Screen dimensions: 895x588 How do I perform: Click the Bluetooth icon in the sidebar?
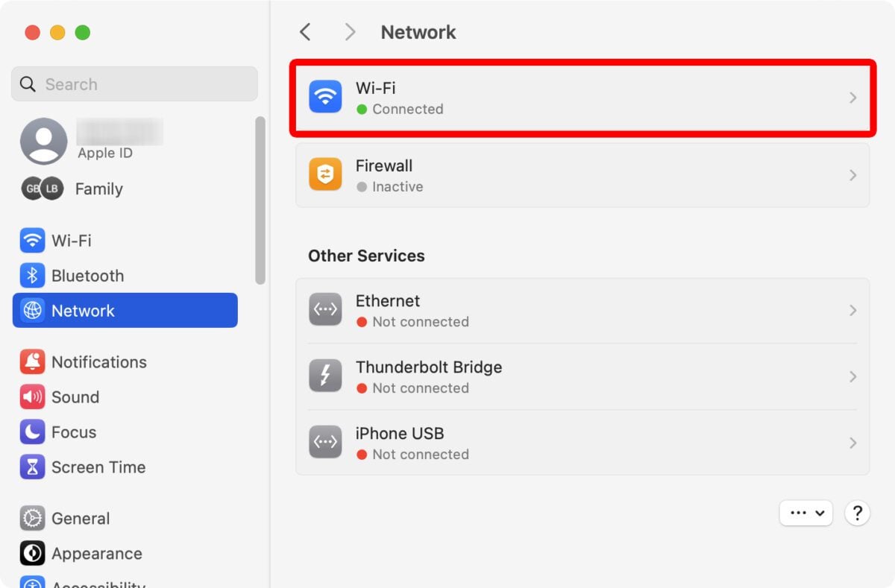pyautogui.click(x=32, y=276)
